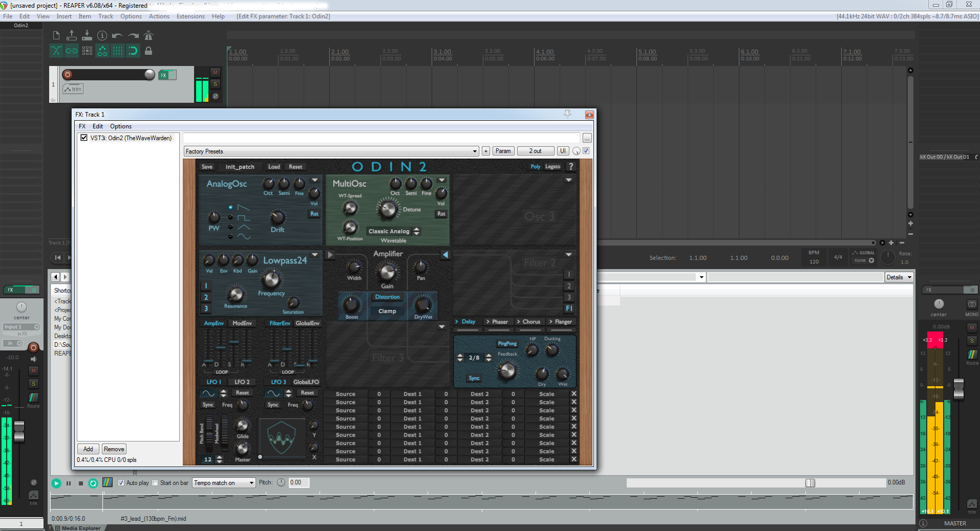The height and width of the screenshot is (531, 980).
Task: Open AnalogOsc type dropdown arrow
Action: 315,180
